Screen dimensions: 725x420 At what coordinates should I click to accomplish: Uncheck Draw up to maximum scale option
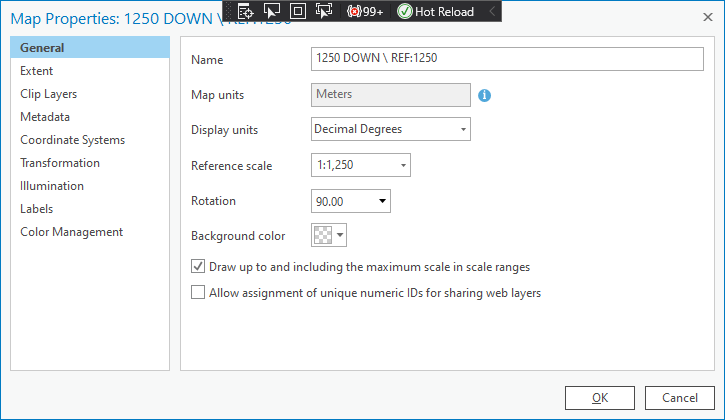click(198, 267)
